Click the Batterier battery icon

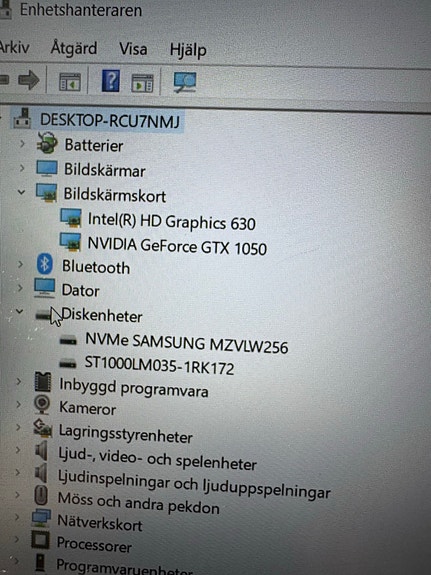click(x=47, y=143)
